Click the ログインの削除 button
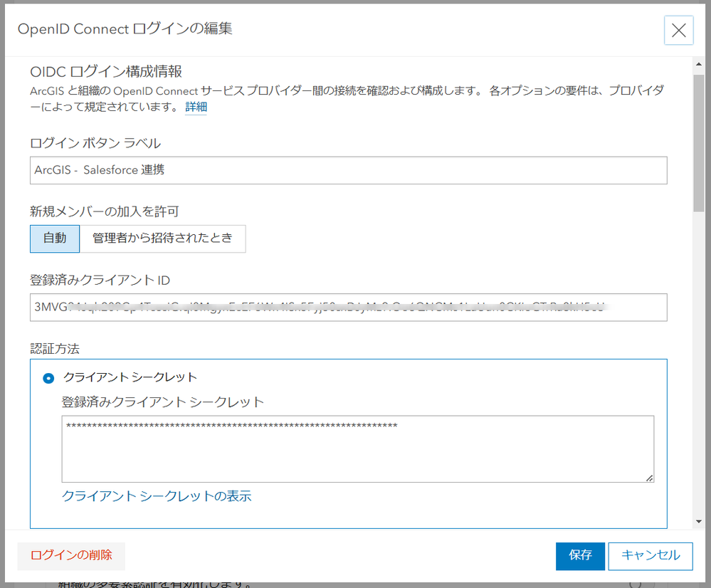This screenshot has height=588, width=711. click(71, 556)
